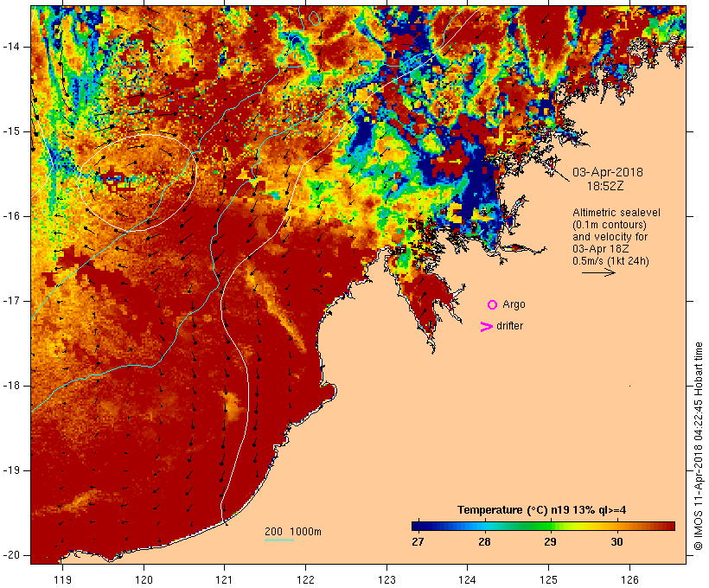The width and height of the screenshot is (709, 588).
Task: Click latitude axis label '-17'
Action: (x=11, y=301)
